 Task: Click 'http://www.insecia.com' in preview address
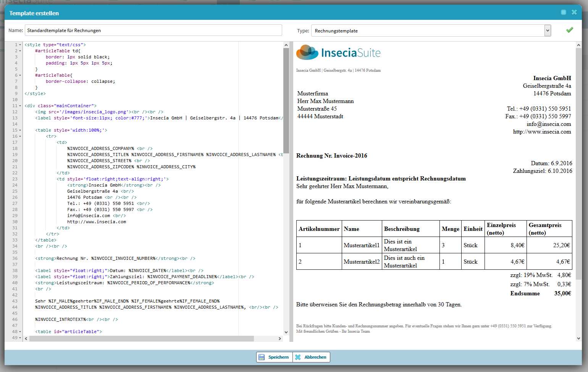542,132
